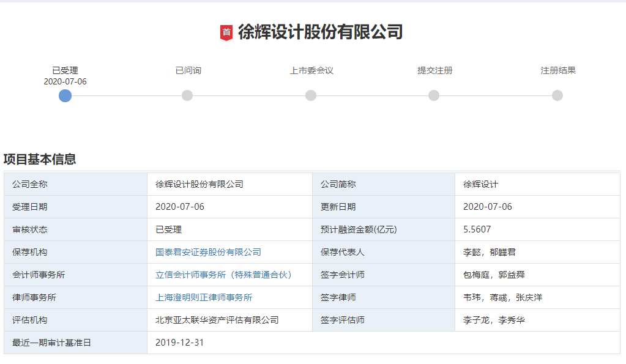Click the 李懿，郁韡君 sponsor representatives cell
Image resolution: width=626 pixels, height=364 pixels.
coord(537,252)
